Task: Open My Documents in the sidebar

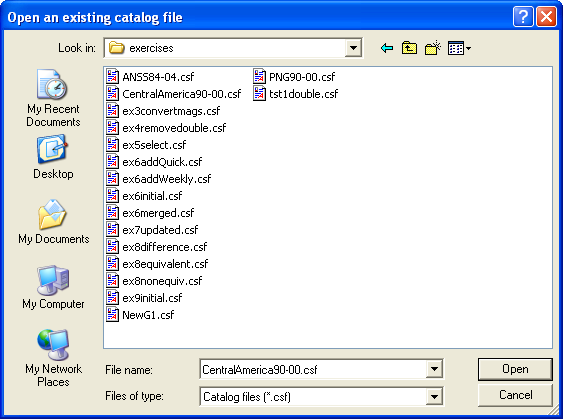Action: pos(53,222)
